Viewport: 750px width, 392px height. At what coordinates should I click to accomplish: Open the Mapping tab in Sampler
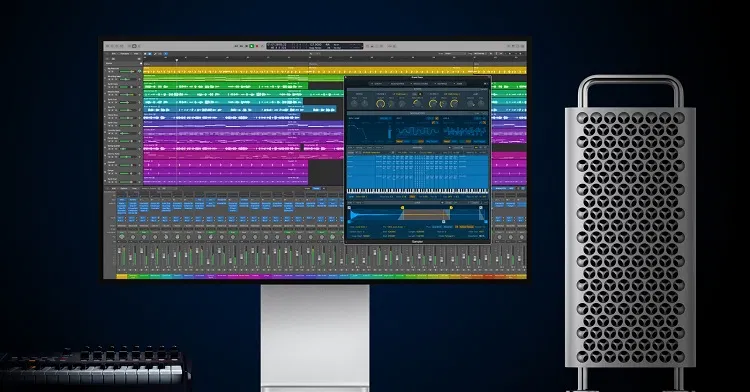pyautogui.click(x=441, y=84)
